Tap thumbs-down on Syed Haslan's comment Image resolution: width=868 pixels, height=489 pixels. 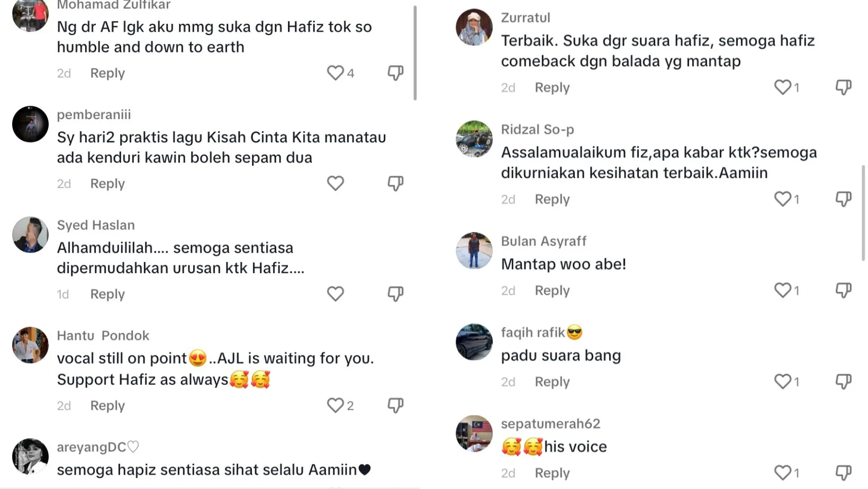(x=395, y=294)
